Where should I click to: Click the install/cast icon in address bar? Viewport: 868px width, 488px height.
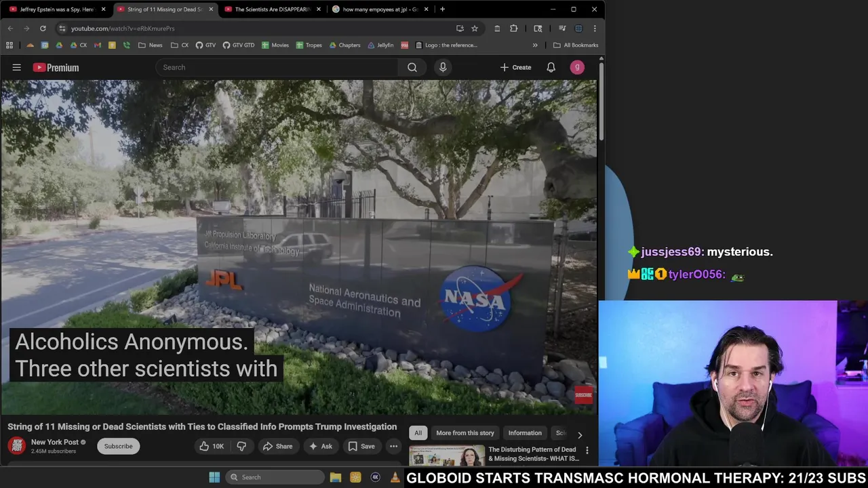coord(460,28)
